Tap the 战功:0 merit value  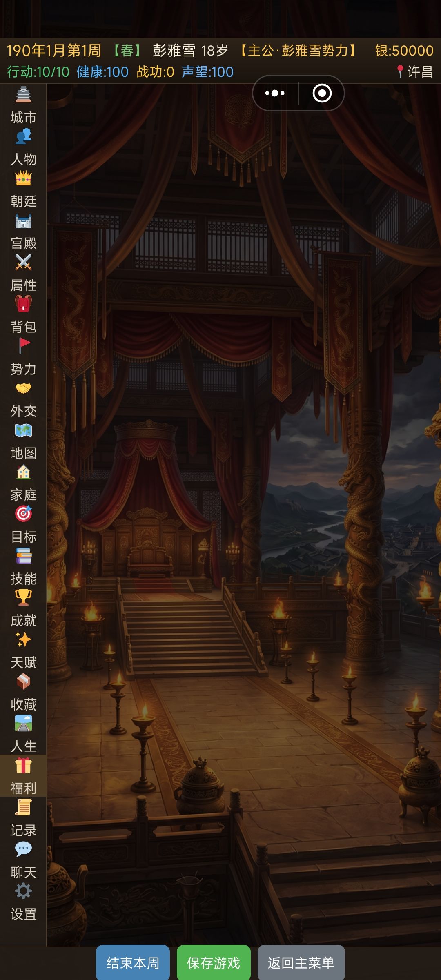(x=155, y=72)
